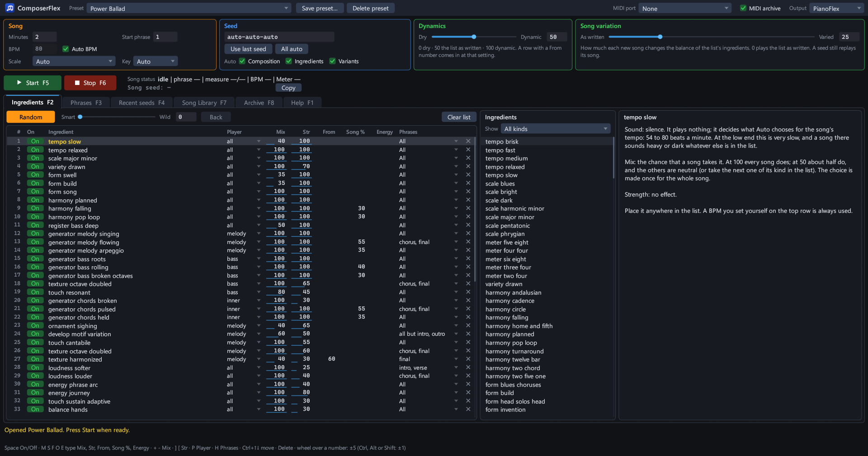
Task: Expand the Output PianoFlex dropdown
Action: (837, 8)
